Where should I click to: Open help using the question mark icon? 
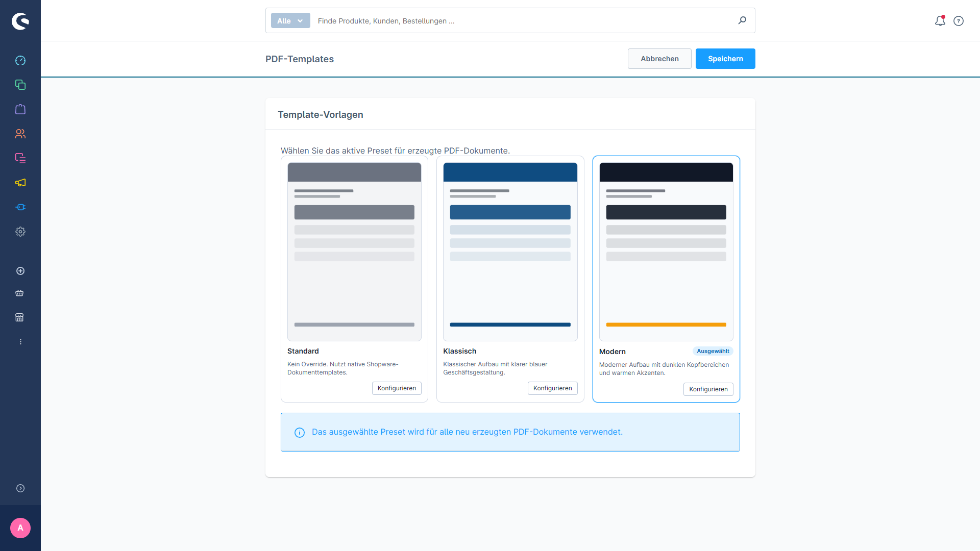click(x=959, y=21)
